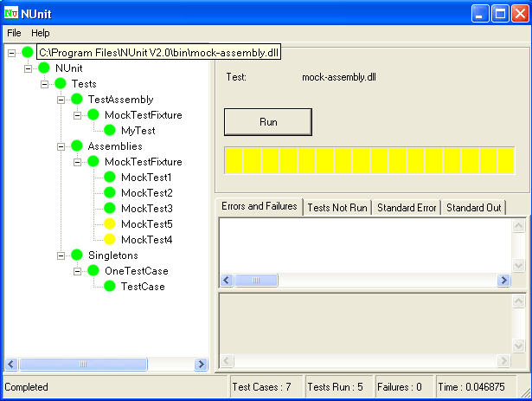Collapse the TestAssembly node
Image resolution: width=532 pixels, height=401 pixels.
[x=61, y=100]
